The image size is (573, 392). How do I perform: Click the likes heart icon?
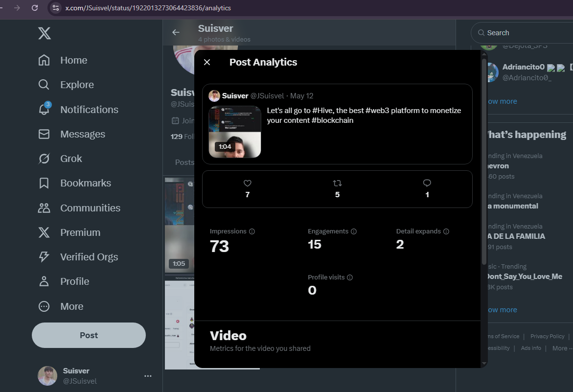click(248, 183)
